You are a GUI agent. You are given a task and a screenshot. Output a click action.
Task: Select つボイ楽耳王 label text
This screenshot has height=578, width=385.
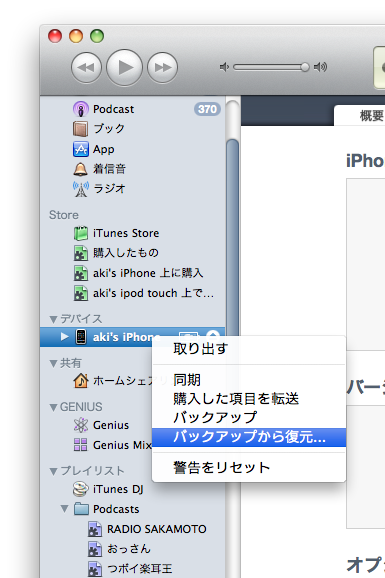[x=139, y=569]
